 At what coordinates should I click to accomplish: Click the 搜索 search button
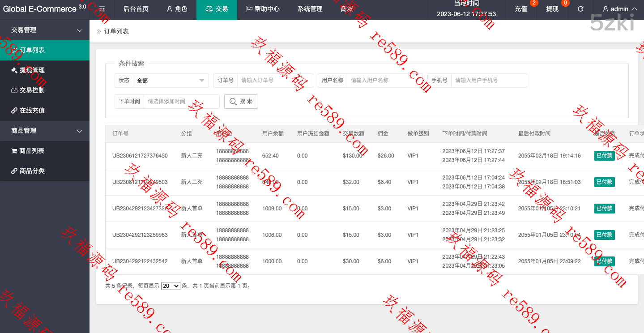241,102
